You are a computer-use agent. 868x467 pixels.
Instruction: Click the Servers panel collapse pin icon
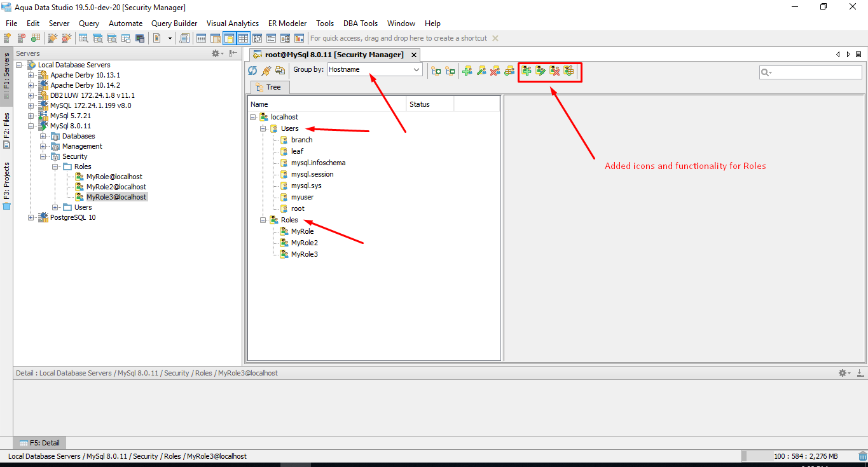pyautogui.click(x=233, y=53)
